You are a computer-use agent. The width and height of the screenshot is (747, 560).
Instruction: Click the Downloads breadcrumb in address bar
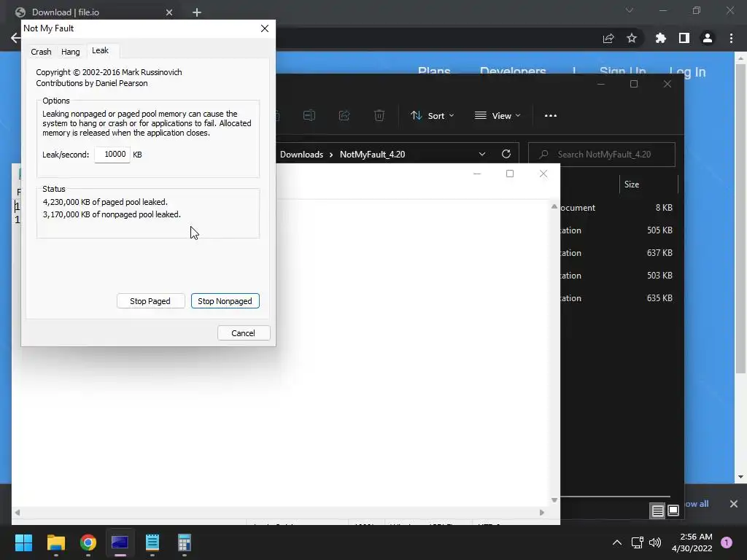(x=301, y=155)
